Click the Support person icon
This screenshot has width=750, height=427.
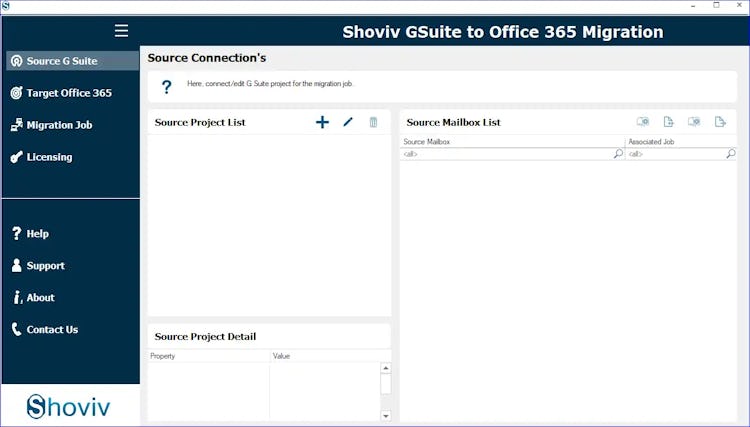pyautogui.click(x=16, y=265)
